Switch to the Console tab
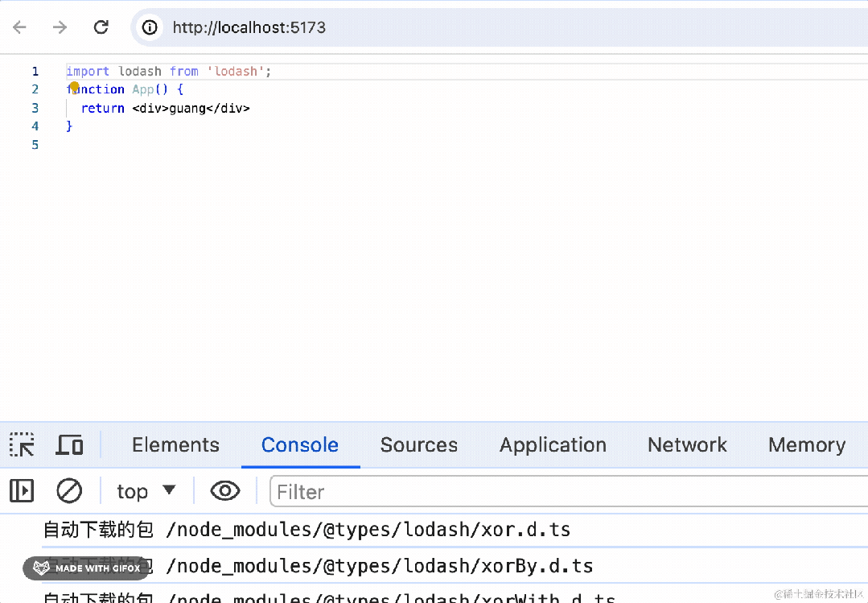868x603 pixels. coord(300,444)
